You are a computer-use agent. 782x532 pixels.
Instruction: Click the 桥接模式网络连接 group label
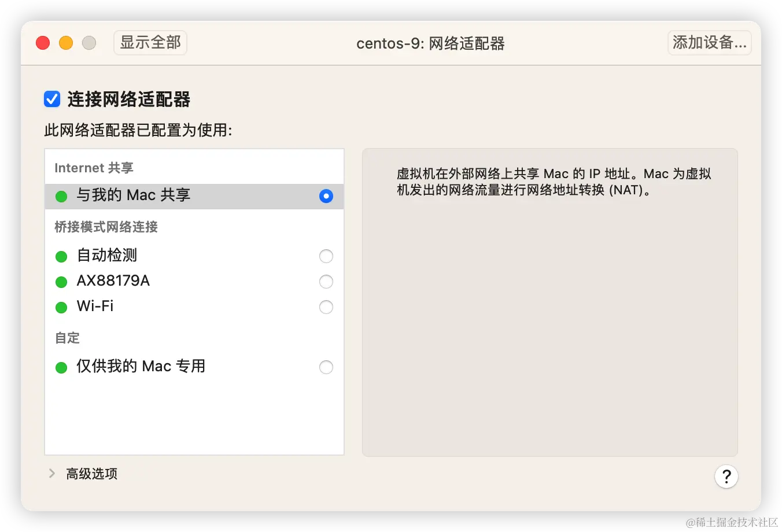[105, 227]
